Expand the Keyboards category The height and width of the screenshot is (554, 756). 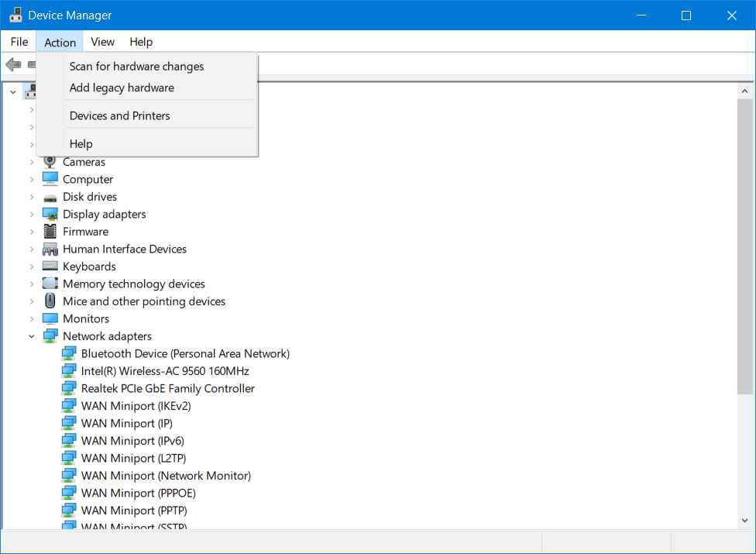point(31,267)
